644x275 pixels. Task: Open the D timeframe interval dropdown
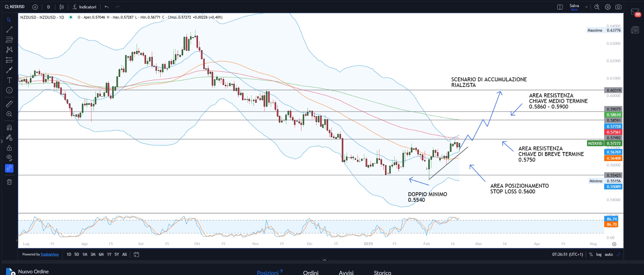(49, 7)
